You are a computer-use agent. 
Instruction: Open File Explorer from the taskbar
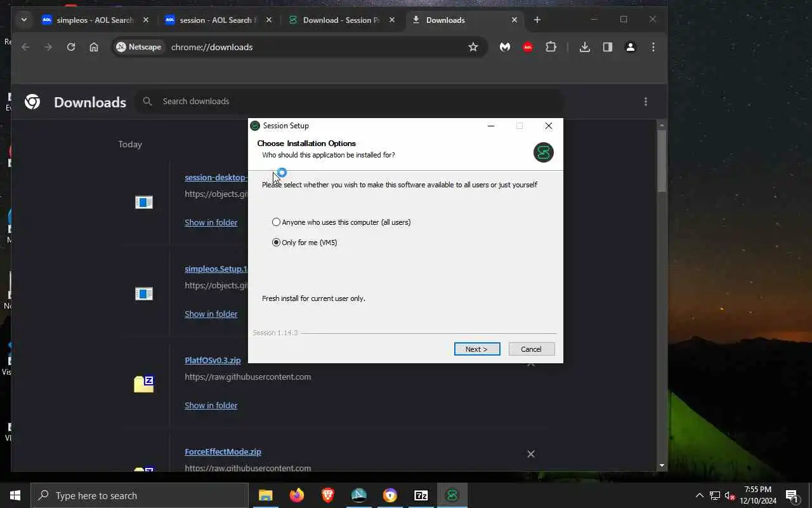pos(266,495)
